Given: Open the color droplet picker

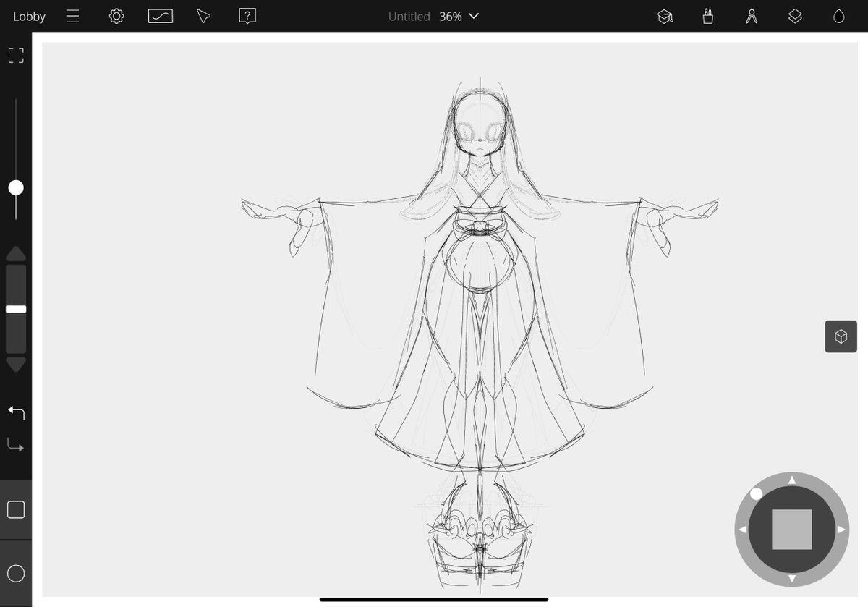Looking at the screenshot, I should tap(838, 16).
